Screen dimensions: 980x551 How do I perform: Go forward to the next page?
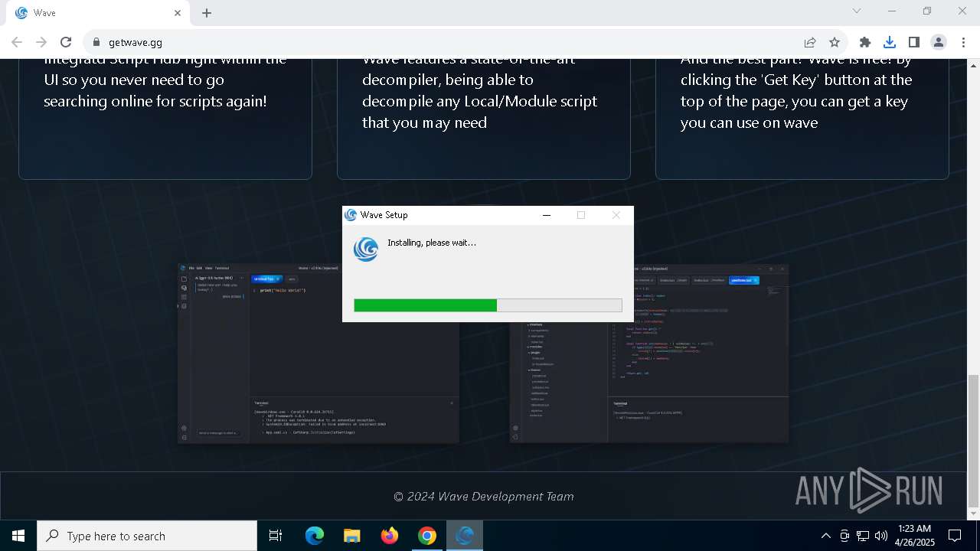pyautogui.click(x=41, y=42)
